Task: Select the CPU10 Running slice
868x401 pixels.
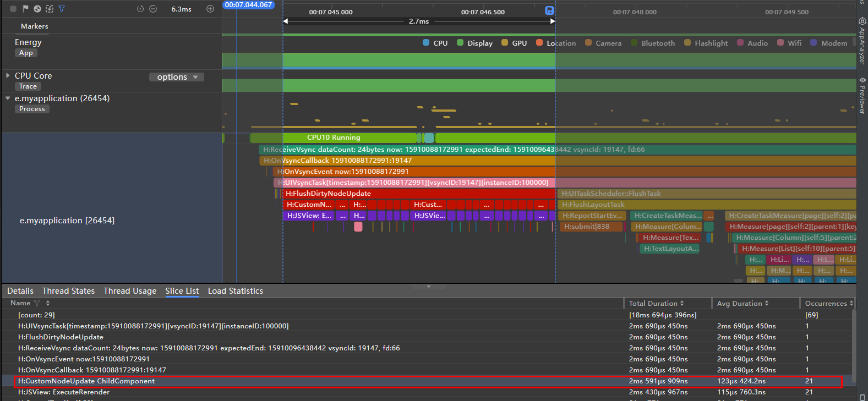Action: 334,138
